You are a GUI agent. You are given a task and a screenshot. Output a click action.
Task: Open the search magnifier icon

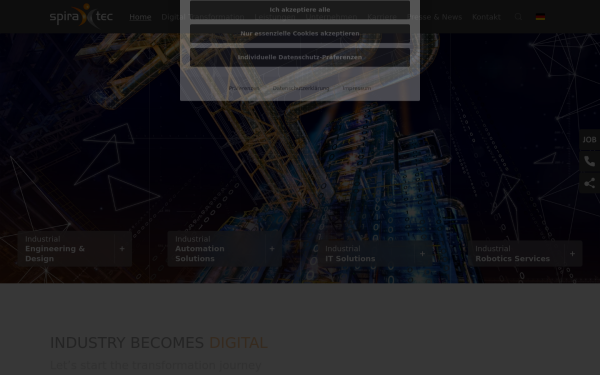point(518,17)
